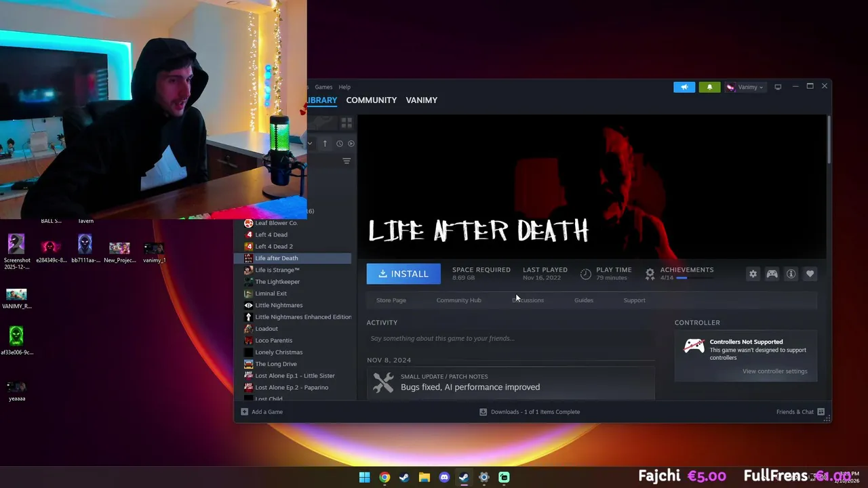Toggle recent activity clock filter

pos(340,144)
